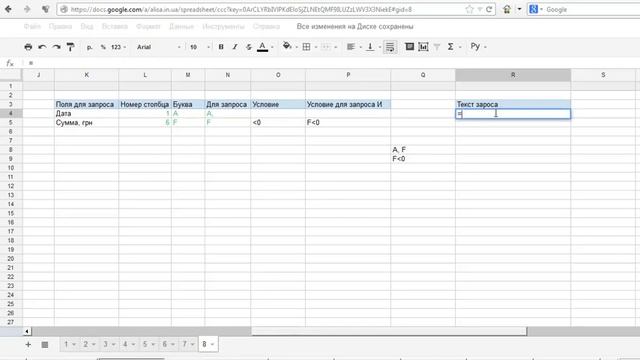Viewport: 640px width, 360px height.
Task: Select column header P
Action: click(348, 75)
